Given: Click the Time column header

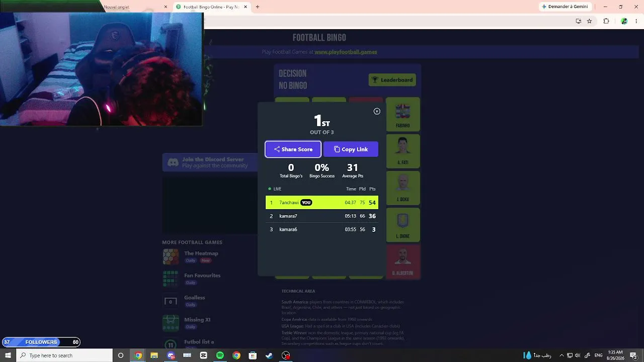Looking at the screenshot, I should pyautogui.click(x=351, y=189).
